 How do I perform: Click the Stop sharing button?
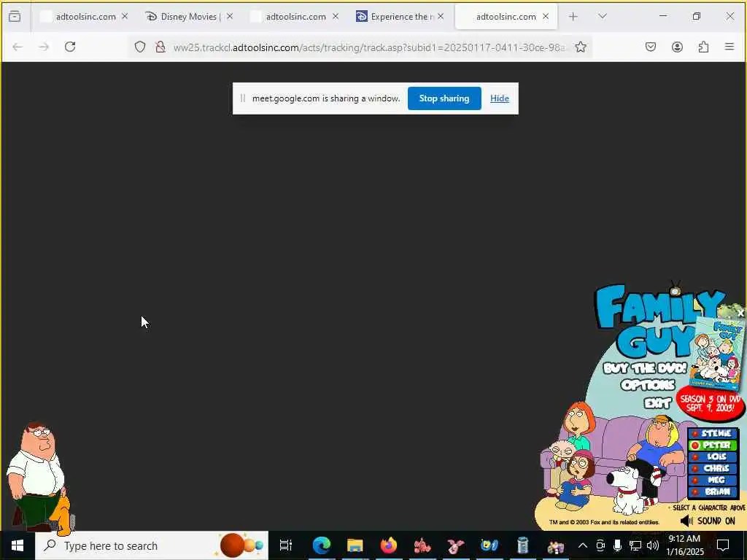[444, 98]
